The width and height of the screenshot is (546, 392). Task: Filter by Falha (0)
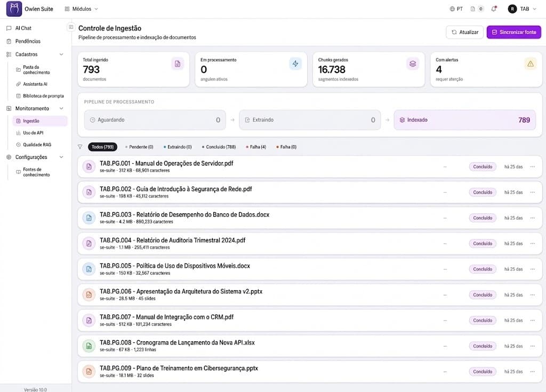(286, 147)
